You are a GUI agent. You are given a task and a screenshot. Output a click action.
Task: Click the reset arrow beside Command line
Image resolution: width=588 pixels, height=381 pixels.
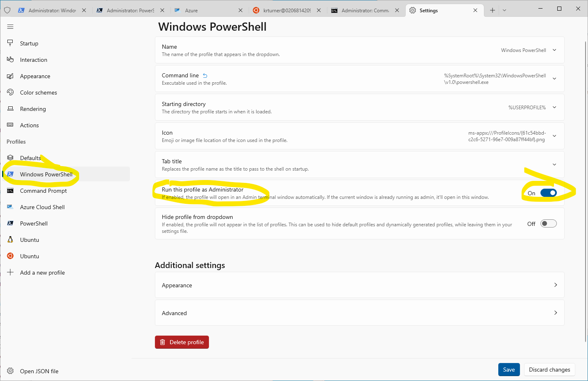coord(205,76)
